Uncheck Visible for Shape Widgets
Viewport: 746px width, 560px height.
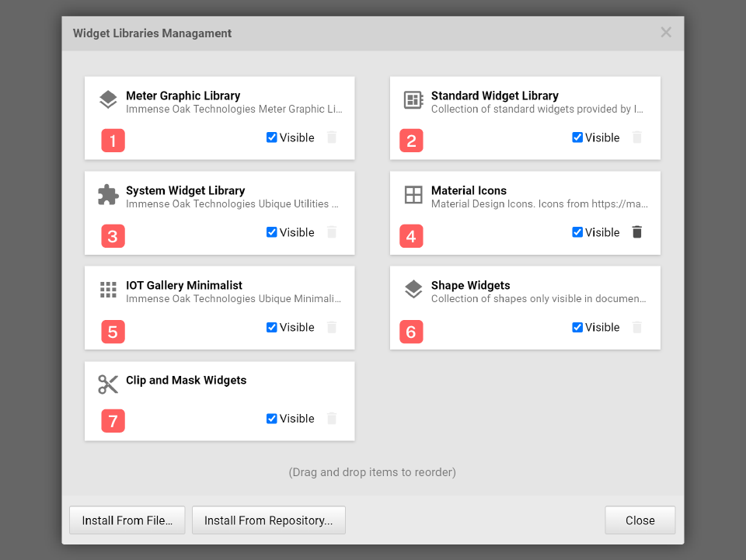pyautogui.click(x=577, y=327)
